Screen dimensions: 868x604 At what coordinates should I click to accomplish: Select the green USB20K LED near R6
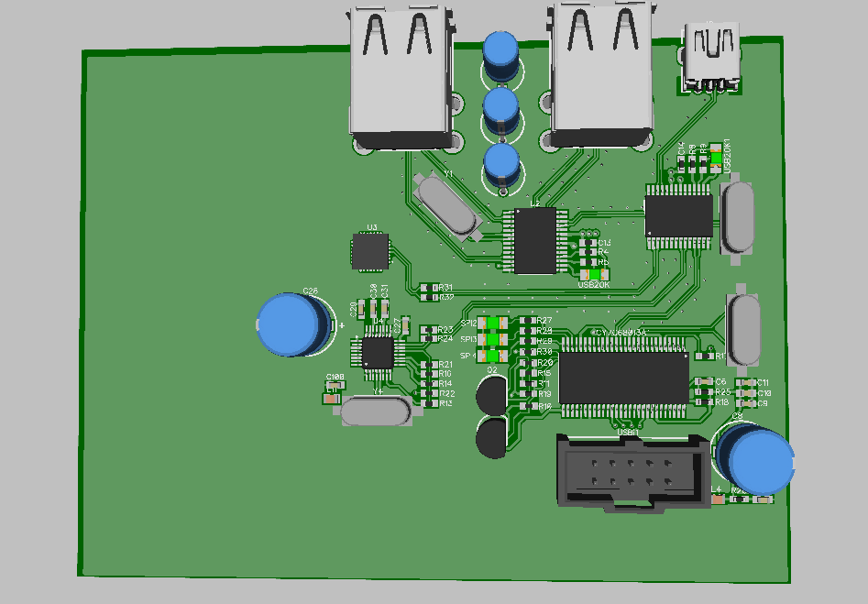pos(594,273)
